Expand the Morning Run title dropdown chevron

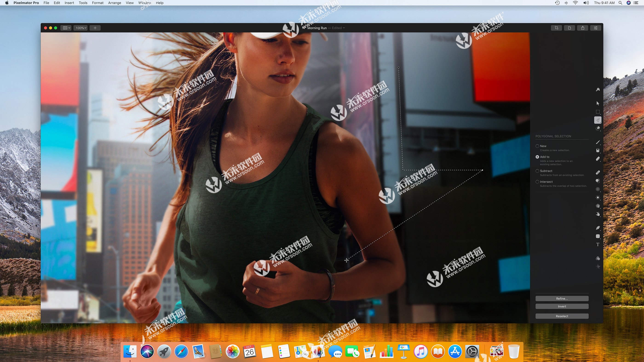pyautogui.click(x=344, y=28)
